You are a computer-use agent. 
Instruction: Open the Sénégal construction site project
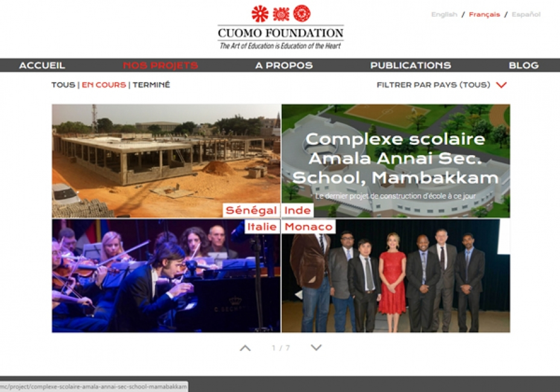pyautogui.click(x=166, y=161)
